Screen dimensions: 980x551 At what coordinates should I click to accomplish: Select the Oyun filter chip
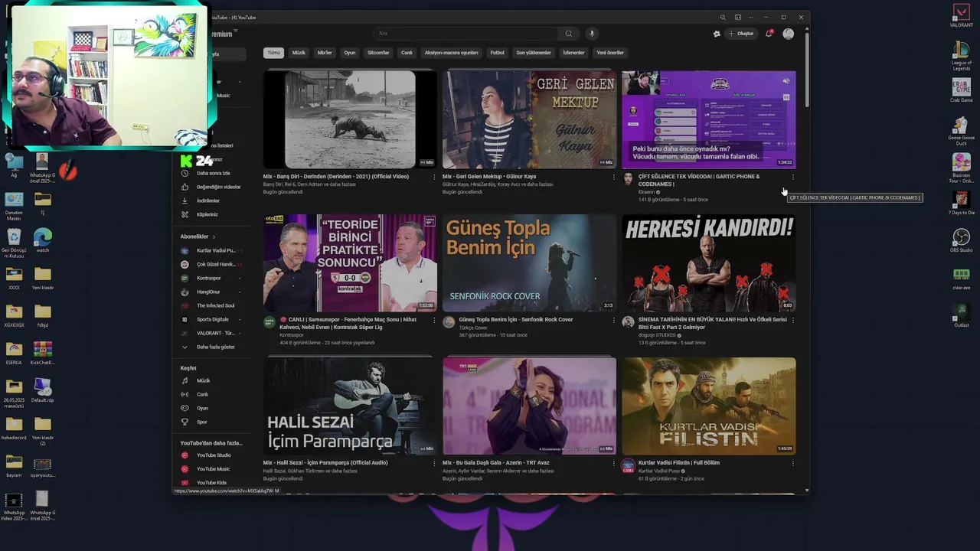(x=350, y=53)
